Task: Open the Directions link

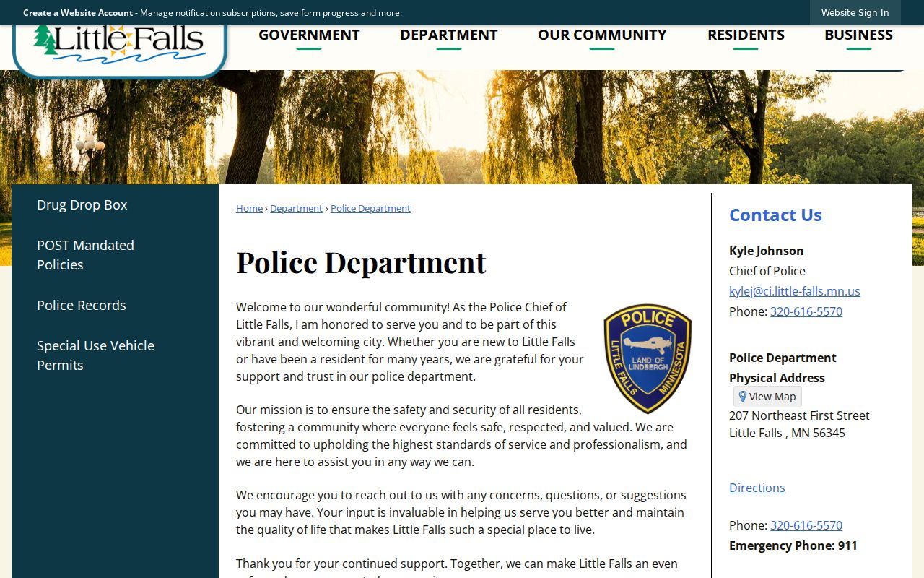Action: coord(757,488)
